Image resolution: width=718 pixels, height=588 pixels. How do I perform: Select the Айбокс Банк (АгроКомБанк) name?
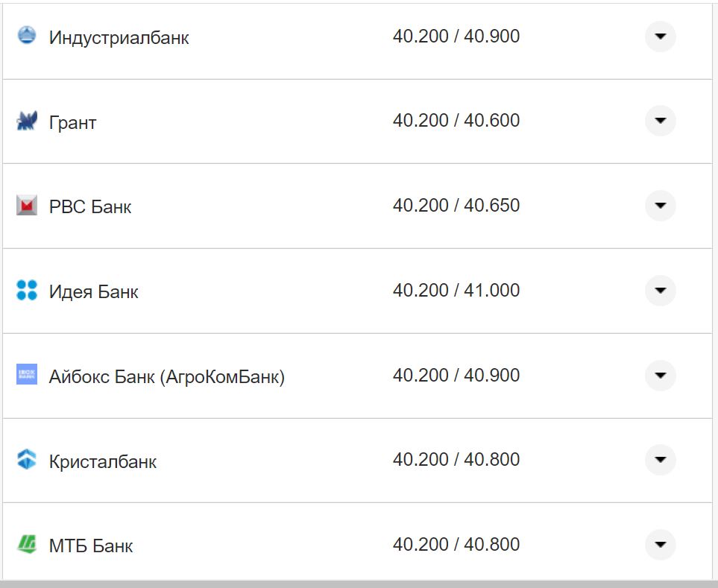tap(166, 376)
